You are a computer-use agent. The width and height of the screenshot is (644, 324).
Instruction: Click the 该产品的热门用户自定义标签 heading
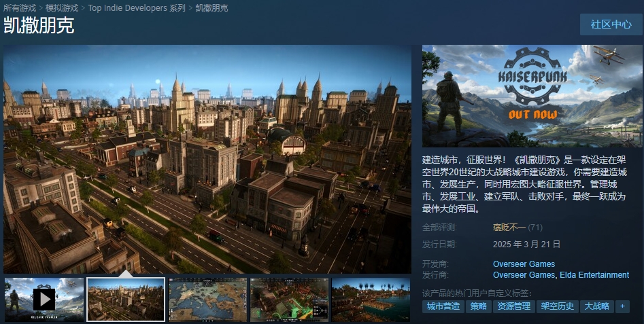click(477, 293)
